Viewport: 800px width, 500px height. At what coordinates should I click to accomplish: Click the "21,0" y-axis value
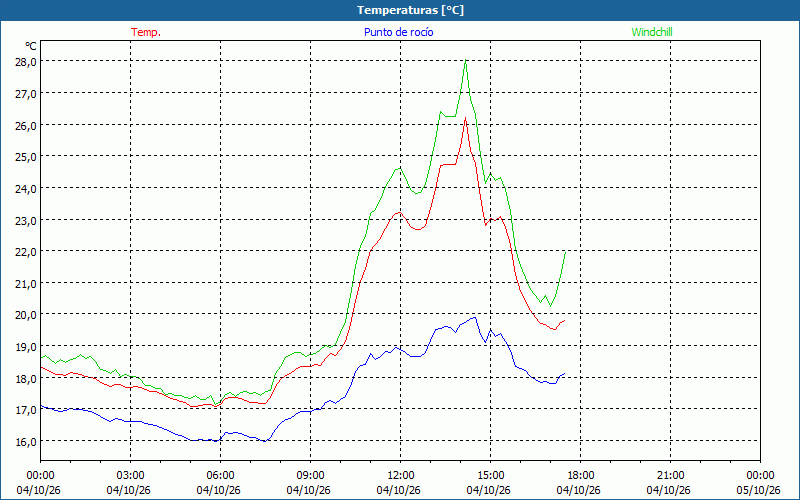pyautogui.click(x=26, y=283)
